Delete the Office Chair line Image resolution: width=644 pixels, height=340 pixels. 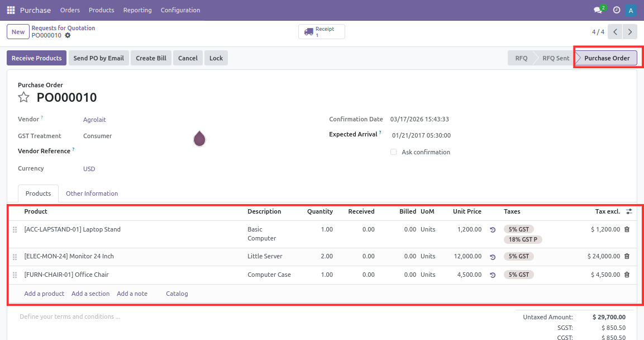(627, 275)
